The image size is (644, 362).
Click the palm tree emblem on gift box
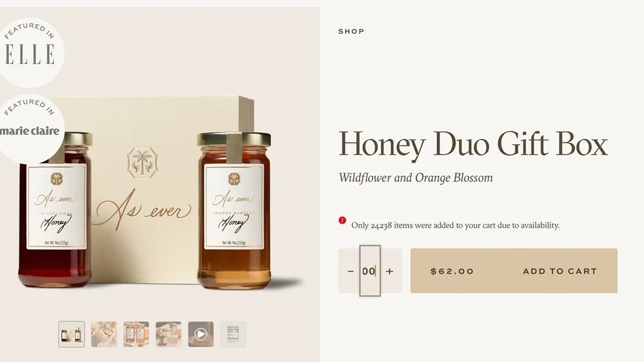(142, 163)
